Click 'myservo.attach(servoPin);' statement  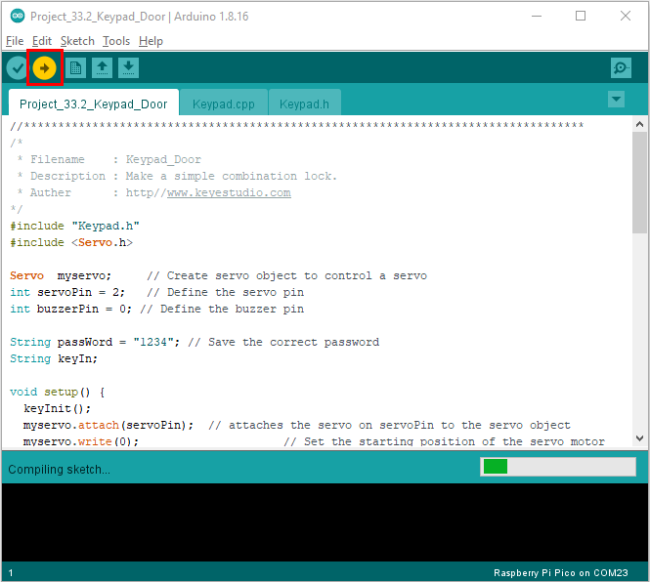[109, 425]
